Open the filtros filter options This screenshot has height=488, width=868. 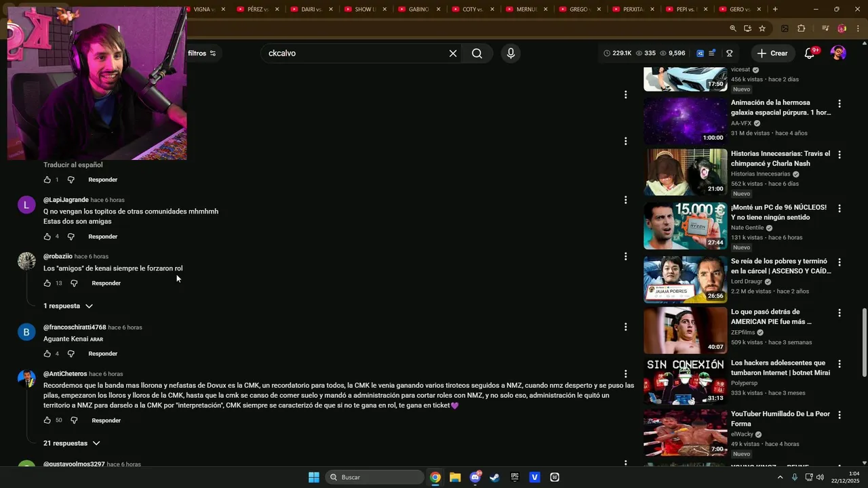[x=202, y=54]
